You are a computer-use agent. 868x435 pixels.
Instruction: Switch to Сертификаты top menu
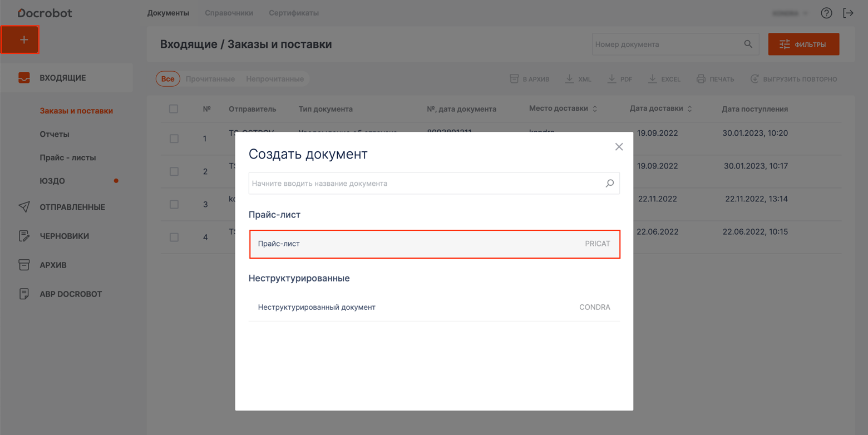[x=293, y=13]
